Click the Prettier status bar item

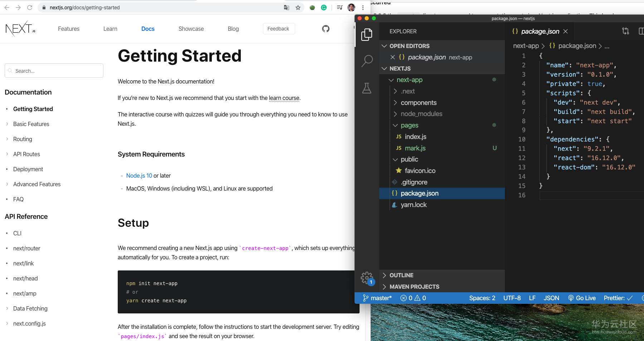(618, 298)
